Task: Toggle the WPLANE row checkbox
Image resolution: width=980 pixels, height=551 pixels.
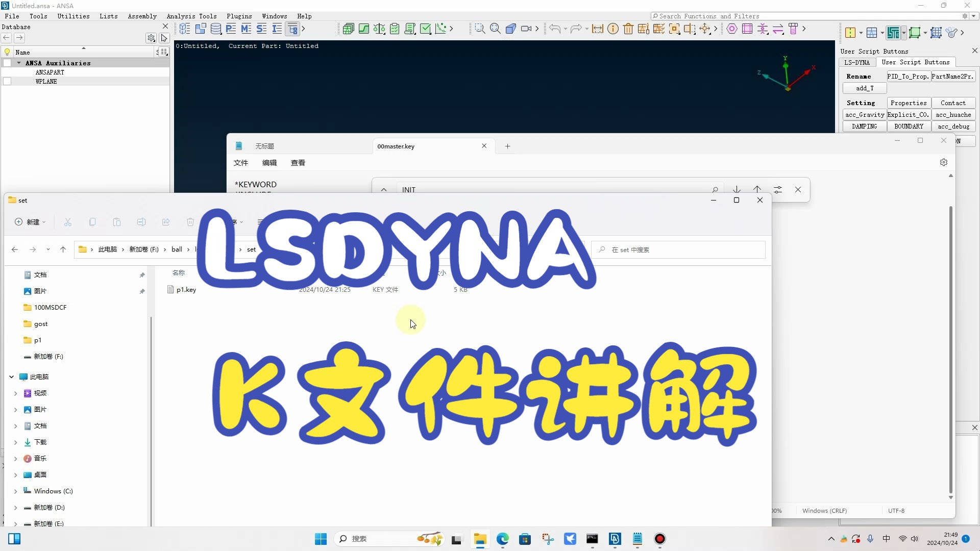Action: click(x=7, y=81)
